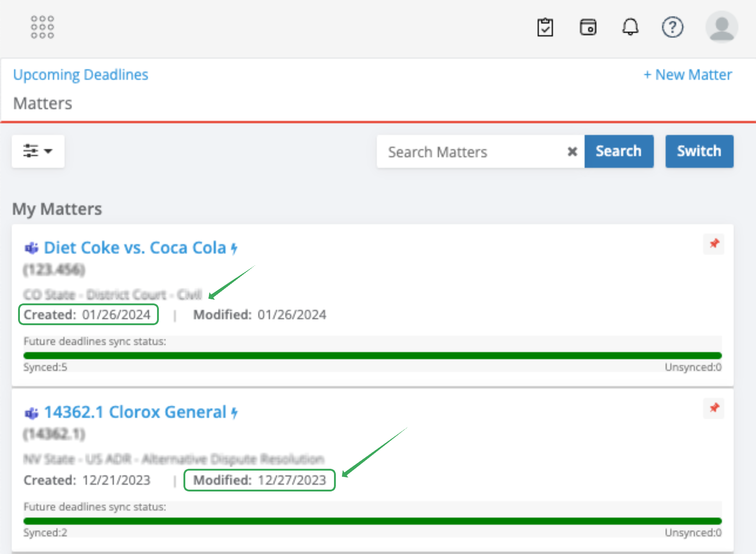This screenshot has width=756, height=554.
Task: Open the tasks clipboard icon
Action: click(545, 27)
